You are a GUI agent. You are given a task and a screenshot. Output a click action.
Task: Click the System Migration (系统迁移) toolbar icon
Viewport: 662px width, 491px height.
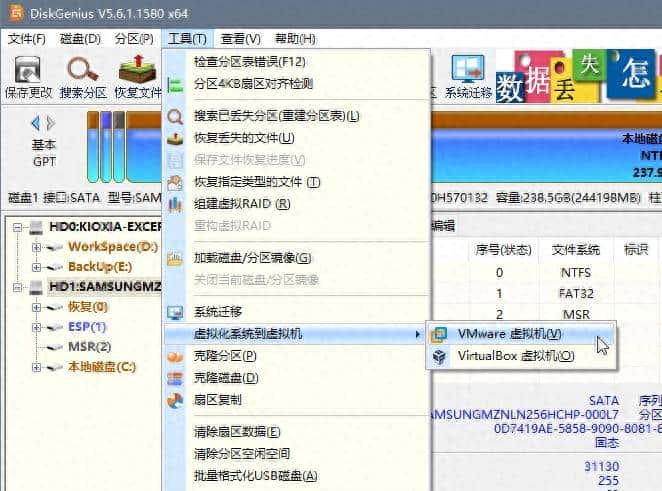pyautogui.click(x=467, y=69)
